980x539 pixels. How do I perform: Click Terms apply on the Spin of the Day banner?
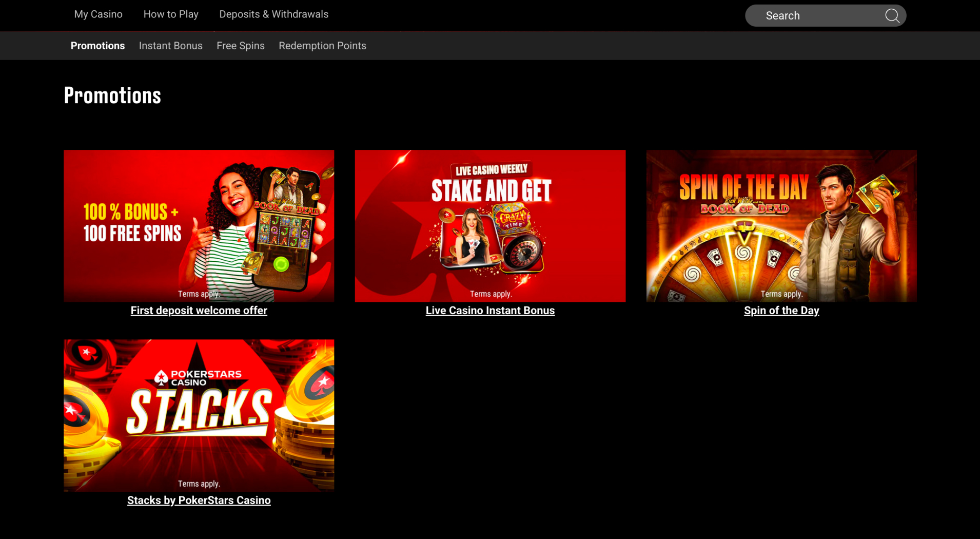[781, 294]
